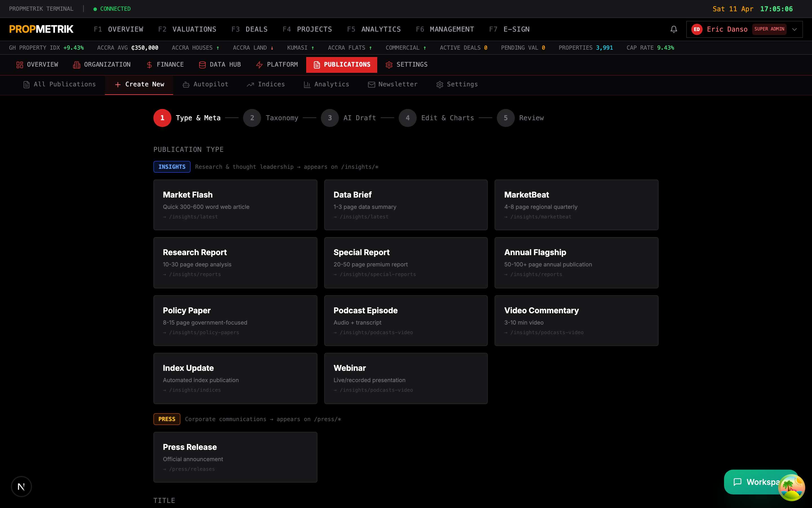Select the Podcast Episode card
Viewport: 812px width, 508px height.
406,321
